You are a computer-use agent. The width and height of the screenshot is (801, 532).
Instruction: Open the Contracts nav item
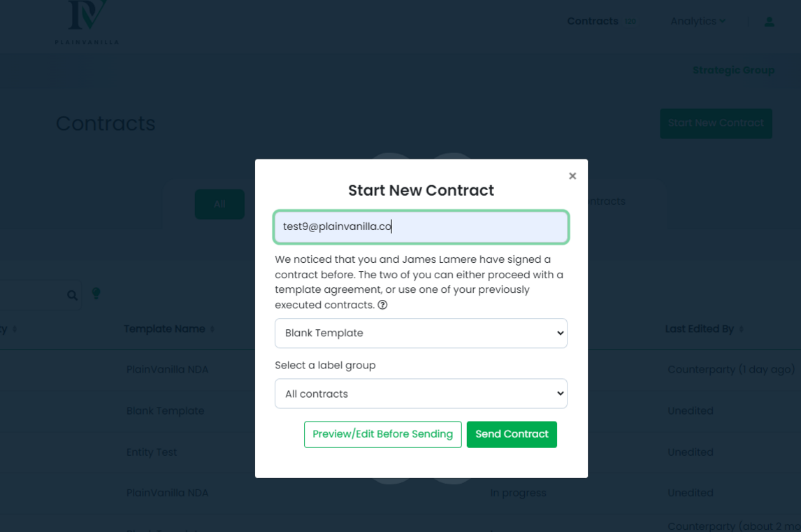tap(593, 21)
